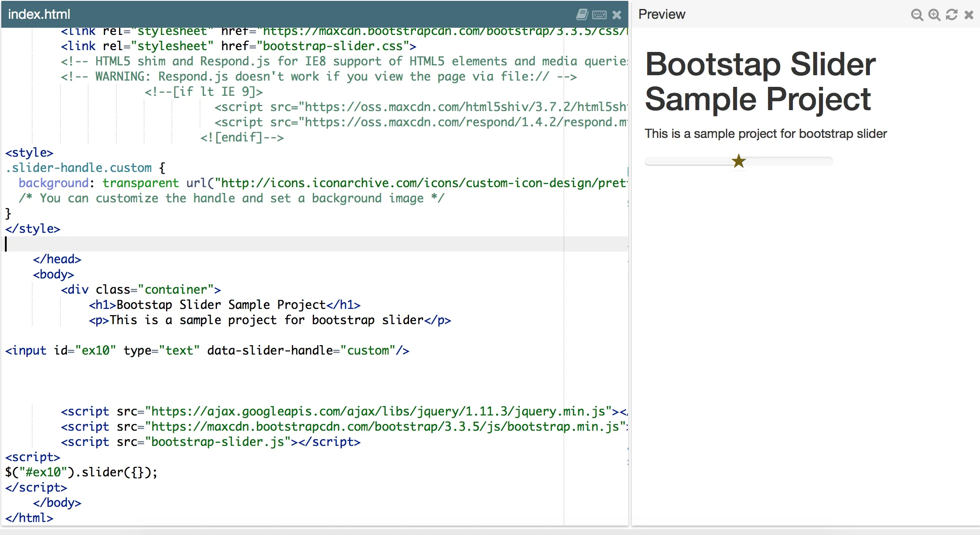This screenshot has width=980, height=535.
Task: Click the star slider handle
Action: pyautogui.click(x=738, y=161)
